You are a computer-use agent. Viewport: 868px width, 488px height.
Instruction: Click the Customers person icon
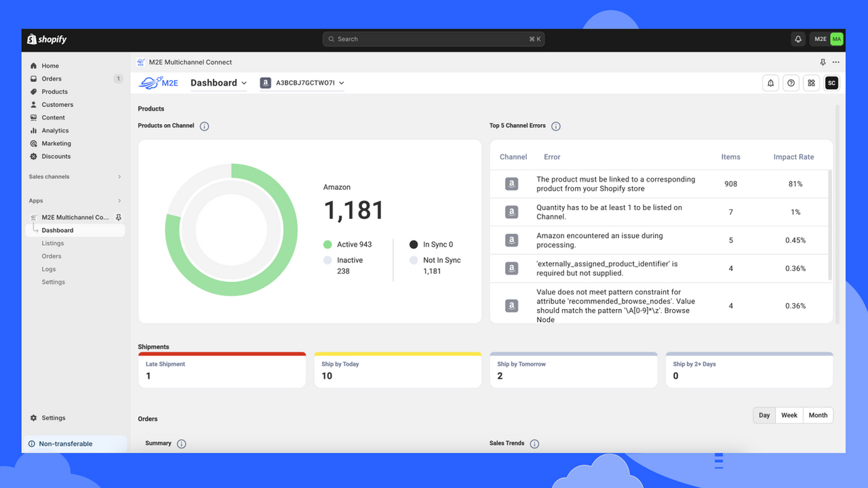tap(34, 104)
